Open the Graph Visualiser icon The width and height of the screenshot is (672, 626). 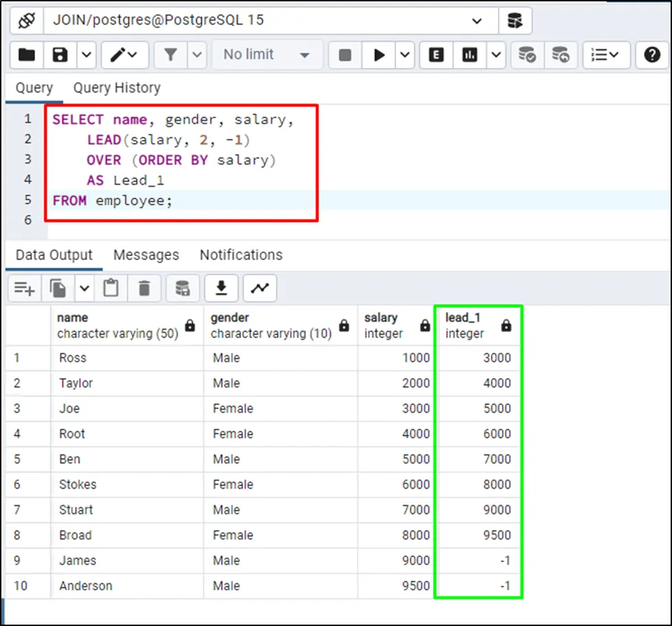260,289
